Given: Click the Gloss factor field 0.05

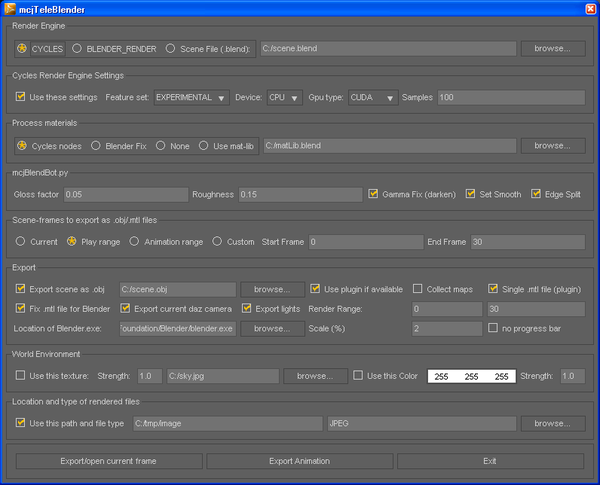Looking at the screenshot, I should coord(126,194).
